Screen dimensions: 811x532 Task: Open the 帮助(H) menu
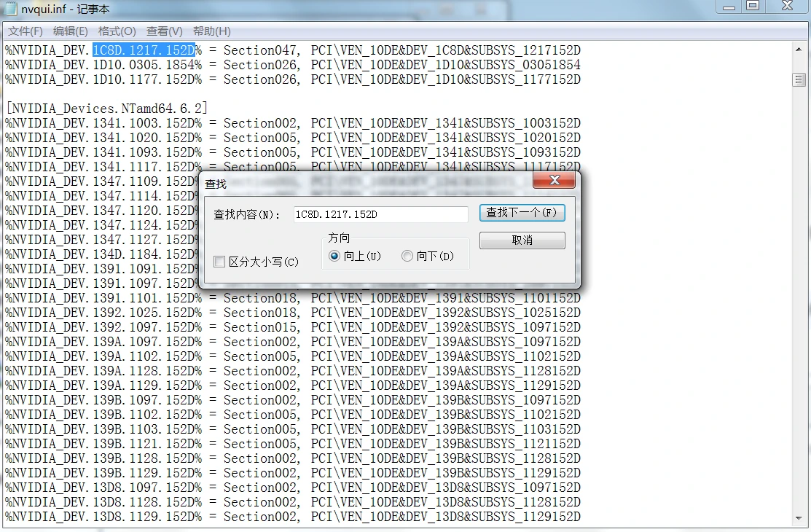tap(211, 31)
